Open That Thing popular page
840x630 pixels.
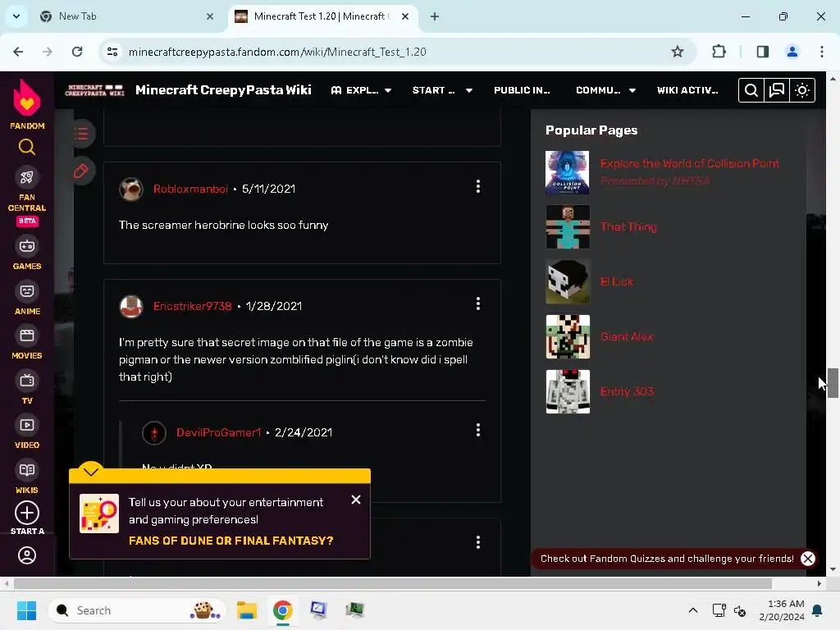point(628,226)
